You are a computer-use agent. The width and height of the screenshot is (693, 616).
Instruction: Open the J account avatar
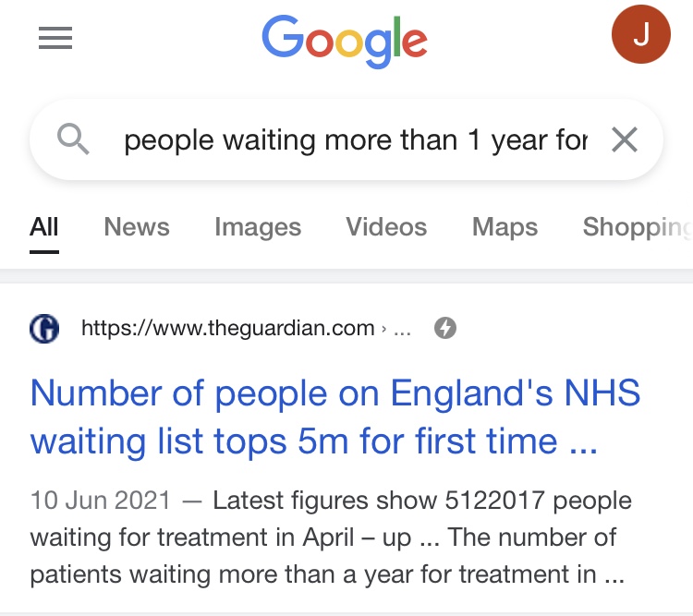(x=641, y=34)
